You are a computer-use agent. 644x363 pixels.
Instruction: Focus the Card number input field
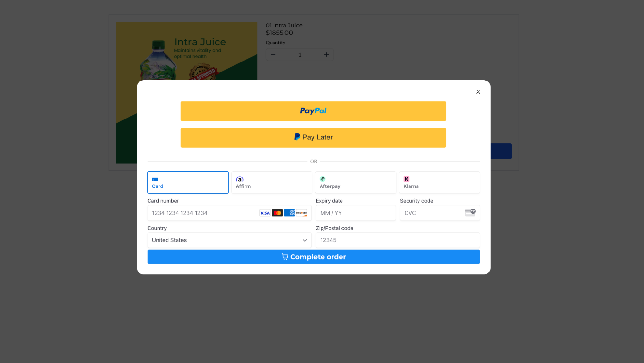(203, 213)
